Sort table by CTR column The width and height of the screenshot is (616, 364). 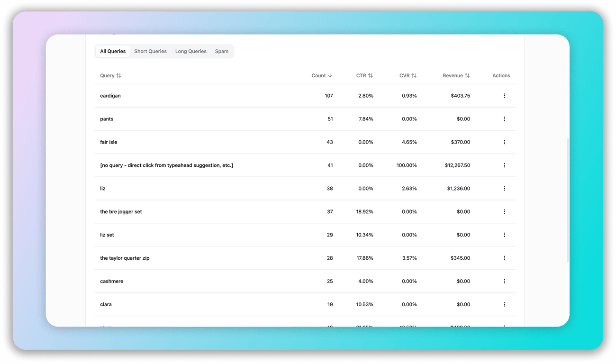[364, 76]
